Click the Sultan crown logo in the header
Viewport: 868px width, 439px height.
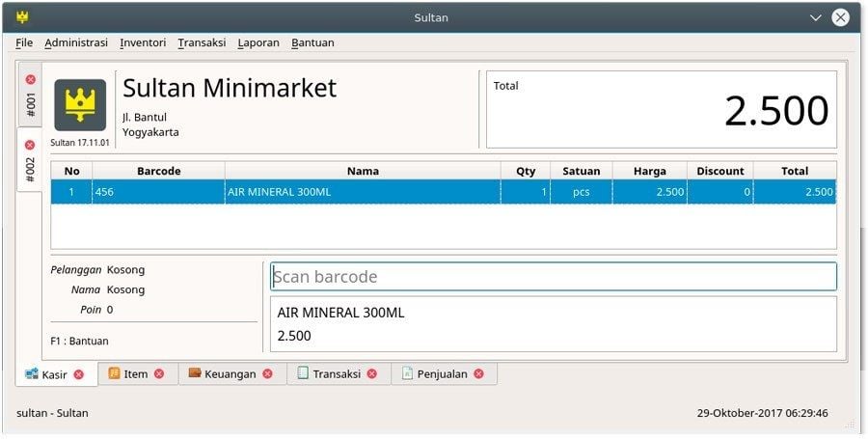tap(80, 105)
